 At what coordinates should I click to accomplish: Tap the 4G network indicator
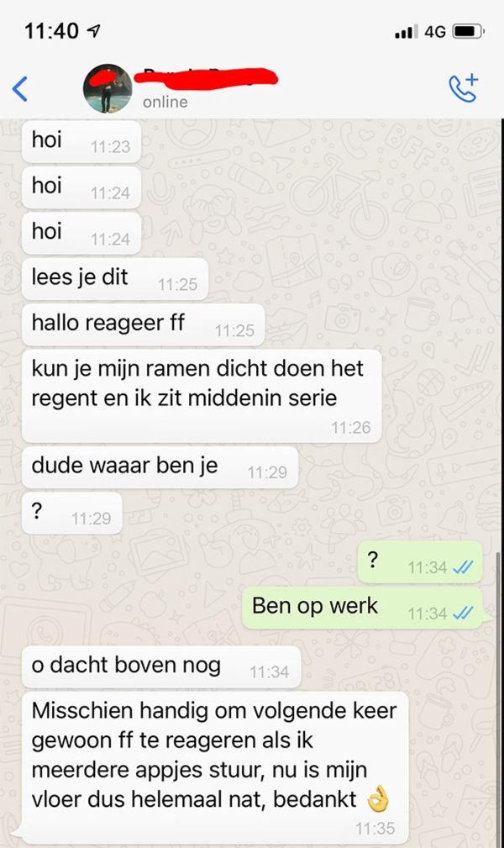click(x=435, y=32)
